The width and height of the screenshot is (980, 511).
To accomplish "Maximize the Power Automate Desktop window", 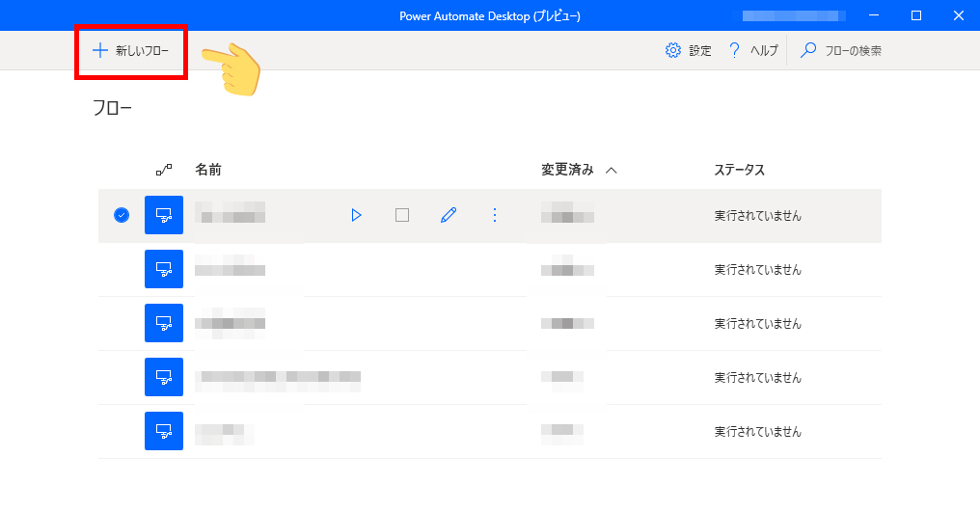I will 916,15.
